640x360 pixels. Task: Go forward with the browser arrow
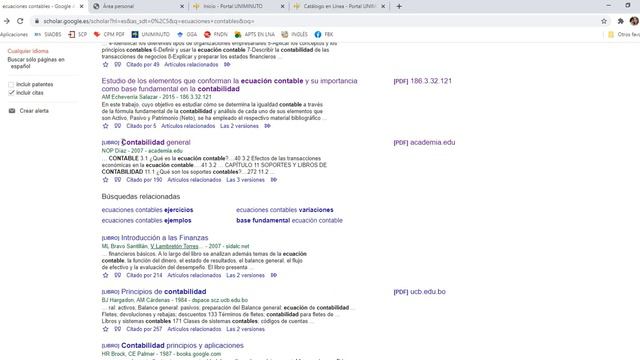coord(7,21)
